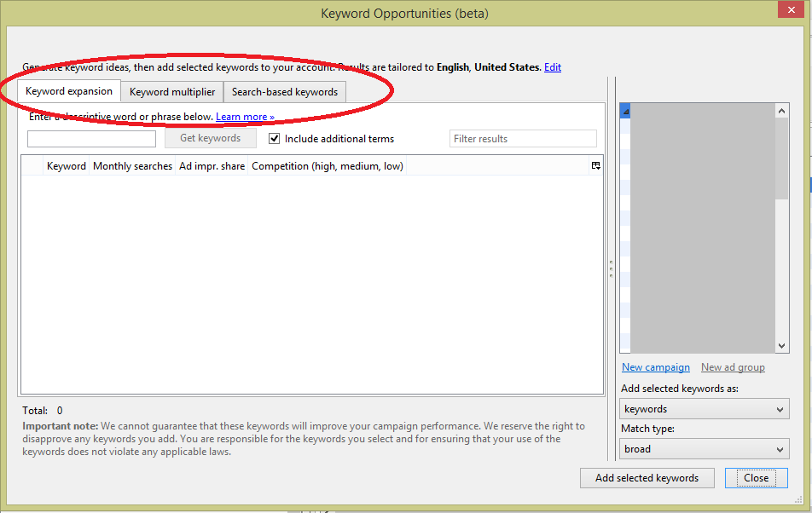Click the Get keywords button

(x=210, y=138)
